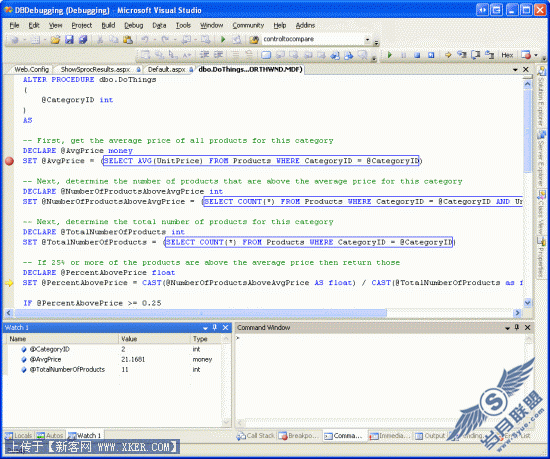The width and height of the screenshot is (550, 459).
Task: Show the Locals panel tab
Action: [19, 436]
